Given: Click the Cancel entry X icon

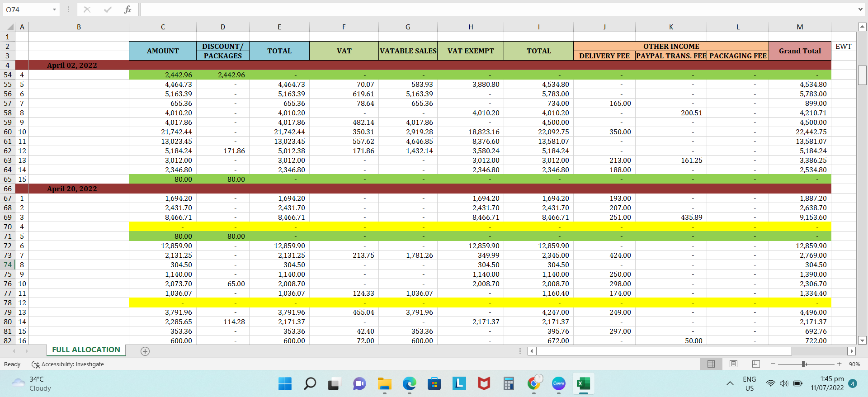Looking at the screenshot, I should (x=87, y=9).
